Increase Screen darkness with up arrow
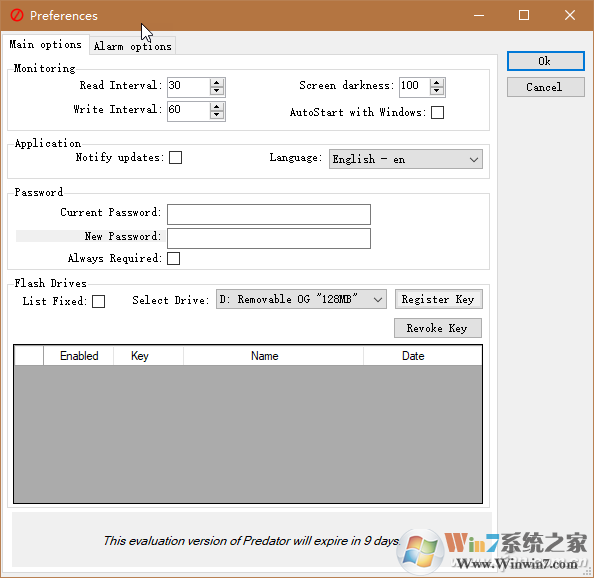Image resolution: width=594 pixels, height=578 pixels. tap(436, 82)
